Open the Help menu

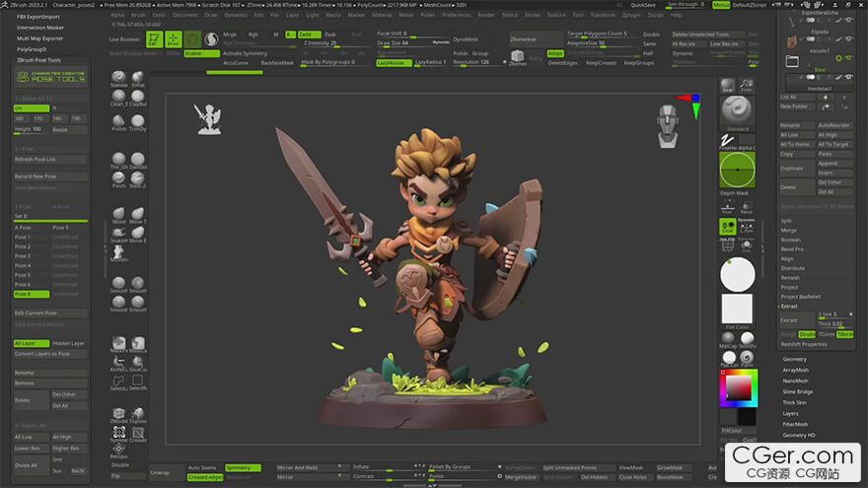click(676, 15)
